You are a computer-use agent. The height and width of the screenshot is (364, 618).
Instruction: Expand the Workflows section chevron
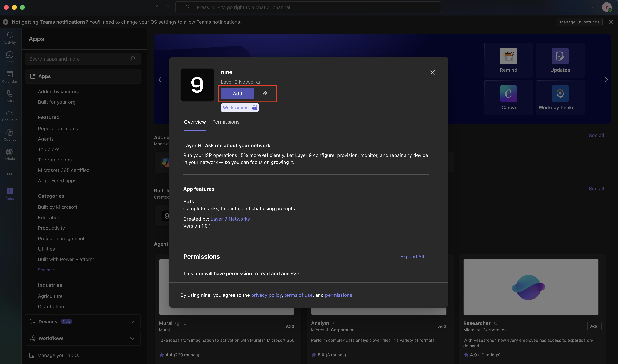tap(132, 338)
